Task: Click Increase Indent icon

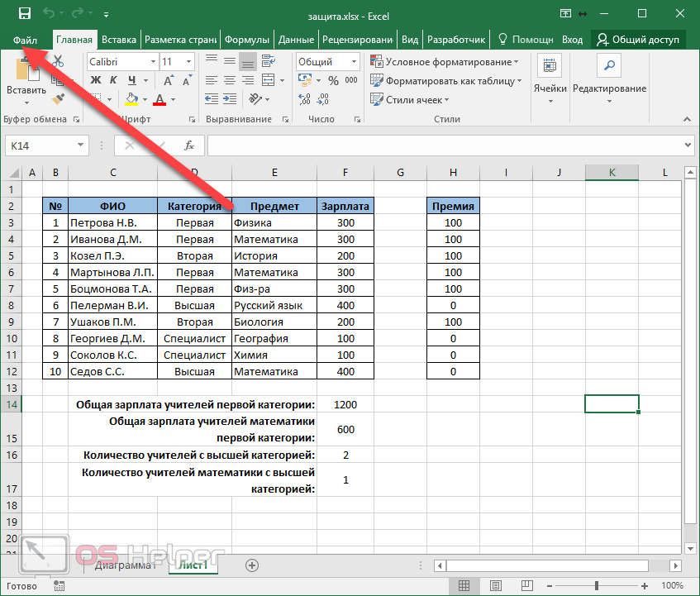Action: pos(230,99)
